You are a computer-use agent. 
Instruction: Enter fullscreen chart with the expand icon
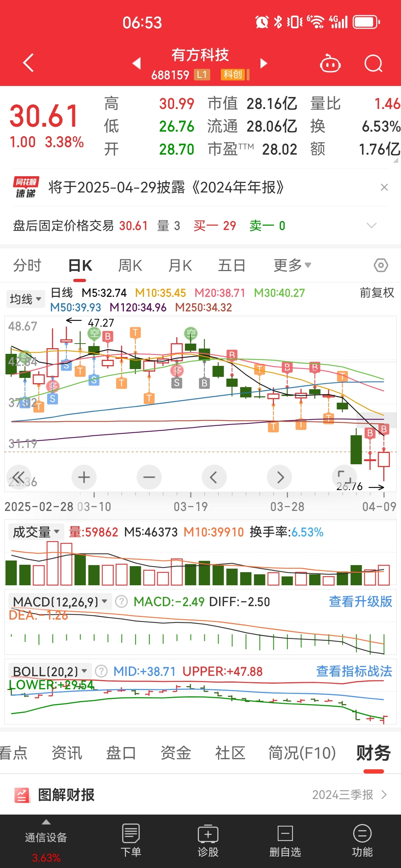[344, 477]
